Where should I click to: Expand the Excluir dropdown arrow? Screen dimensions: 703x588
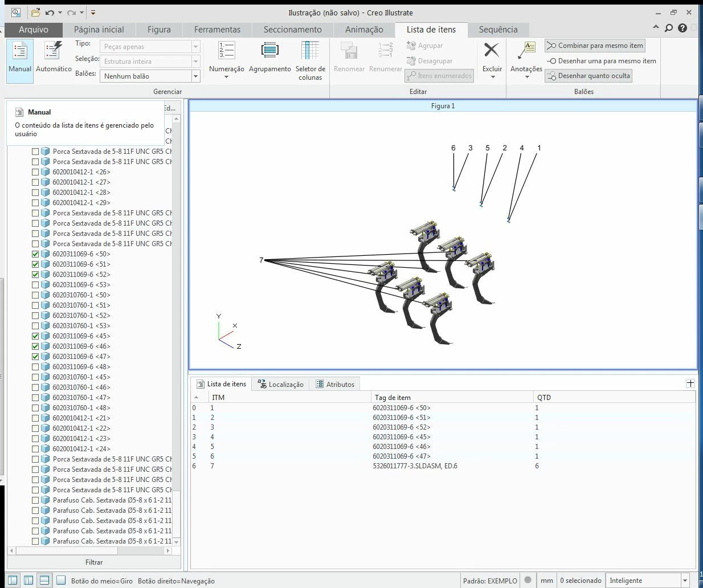(x=492, y=77)
